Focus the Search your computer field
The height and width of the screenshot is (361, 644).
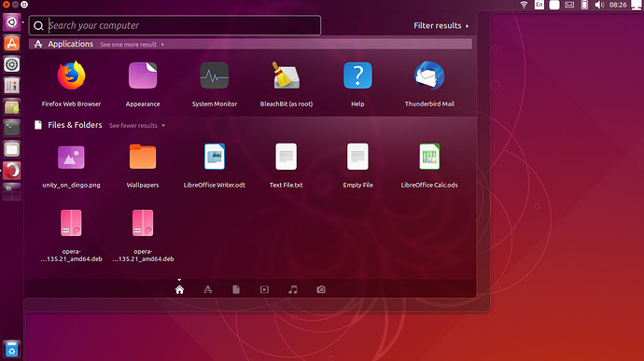(175, 25)
